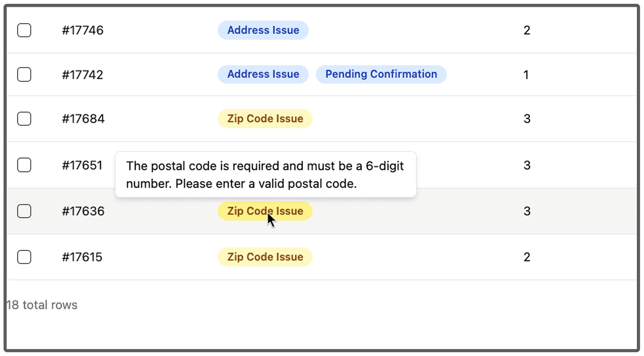Screen dimensions: 644x356
Task: Click the Zip Code Issue tag on #17615
Action: click(265, 257)
